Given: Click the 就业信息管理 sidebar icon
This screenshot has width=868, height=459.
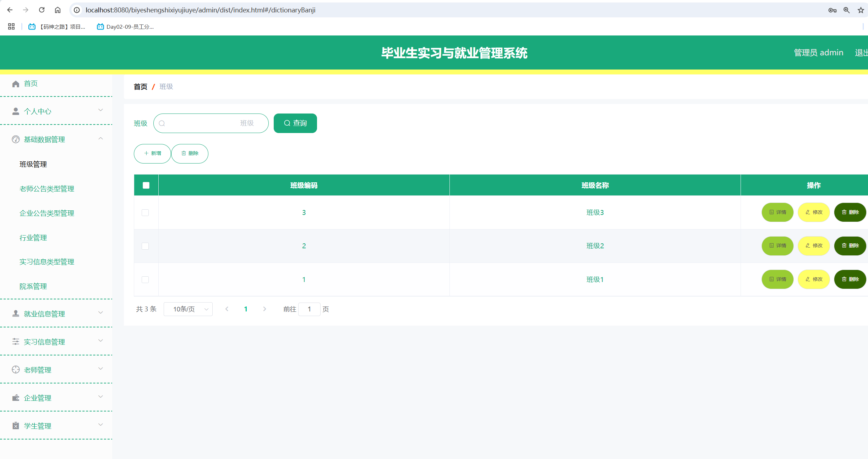Looking at the screenshot, I should click(16, 314).
